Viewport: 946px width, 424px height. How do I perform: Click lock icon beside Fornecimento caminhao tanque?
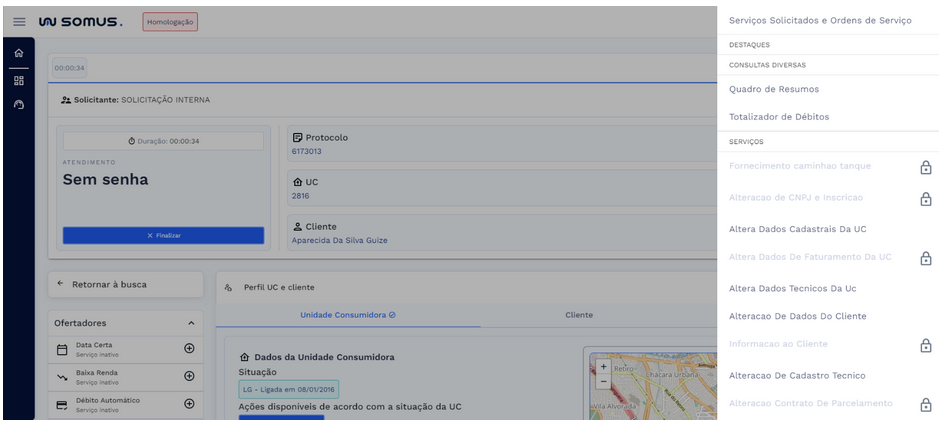[x=925, y=167]
